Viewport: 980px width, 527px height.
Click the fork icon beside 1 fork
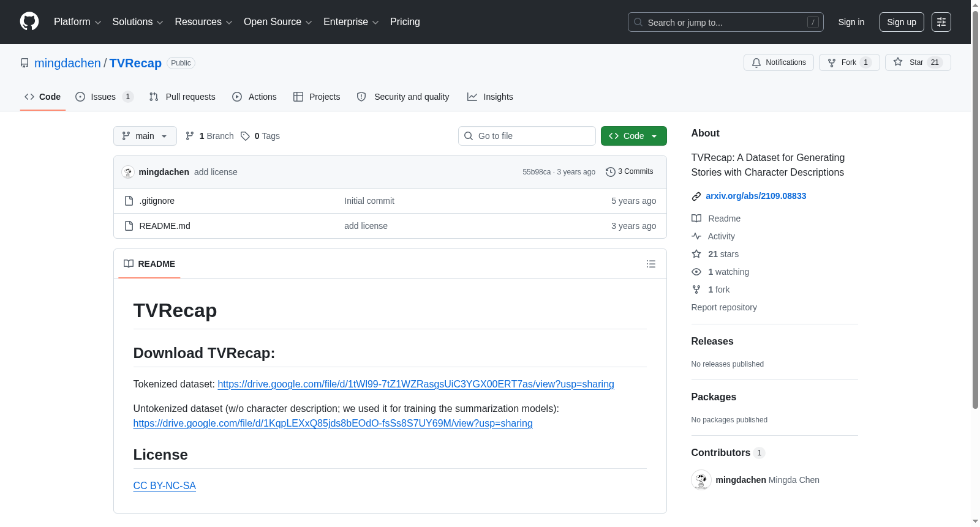pyautogui.click(x=696, y=290)
